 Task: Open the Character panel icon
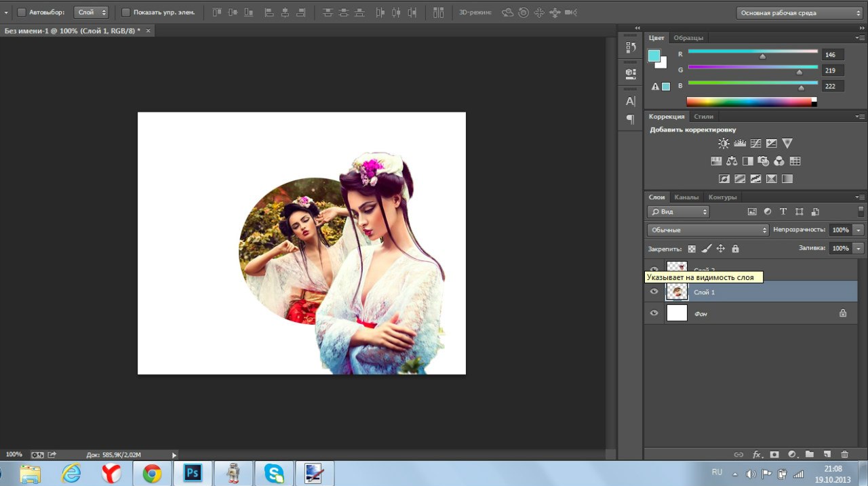[x=631, y=101]
